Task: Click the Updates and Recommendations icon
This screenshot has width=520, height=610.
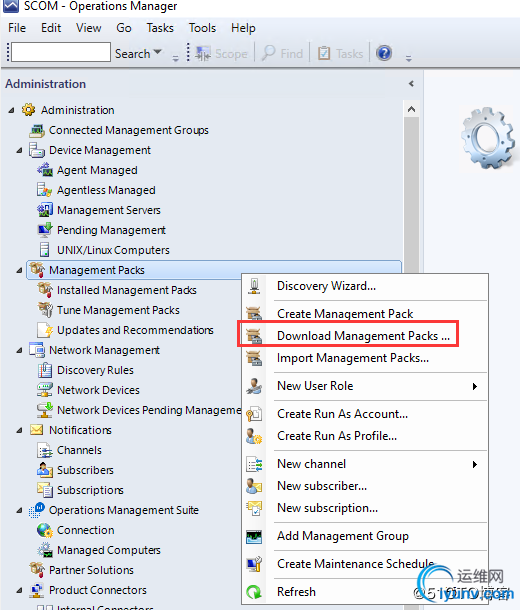Action: point(45,330)
